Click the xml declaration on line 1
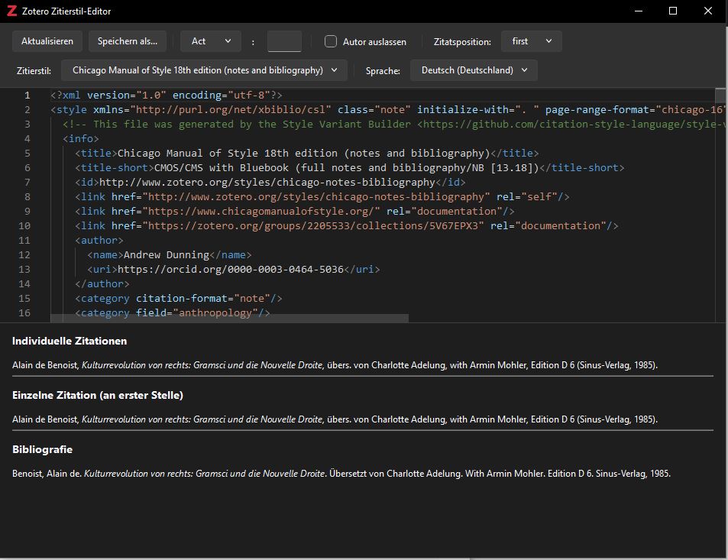This screenshot has height=560, width=728. [167, 95]
